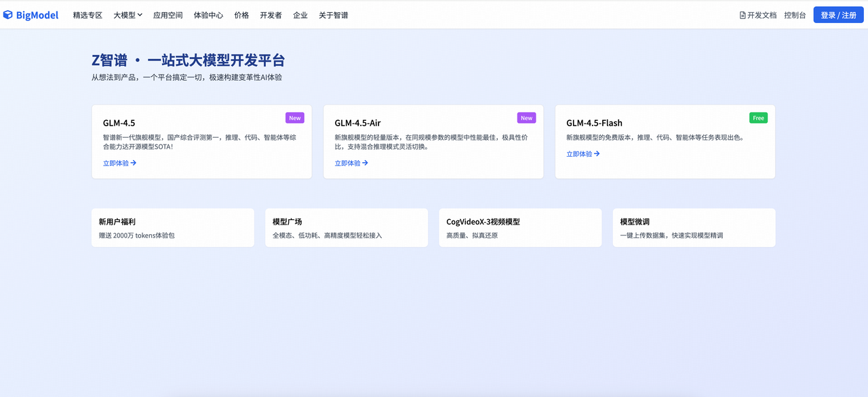Go to 体验中心 in the navigation bar
Screen dimensions: 868x397
[208, 15]
